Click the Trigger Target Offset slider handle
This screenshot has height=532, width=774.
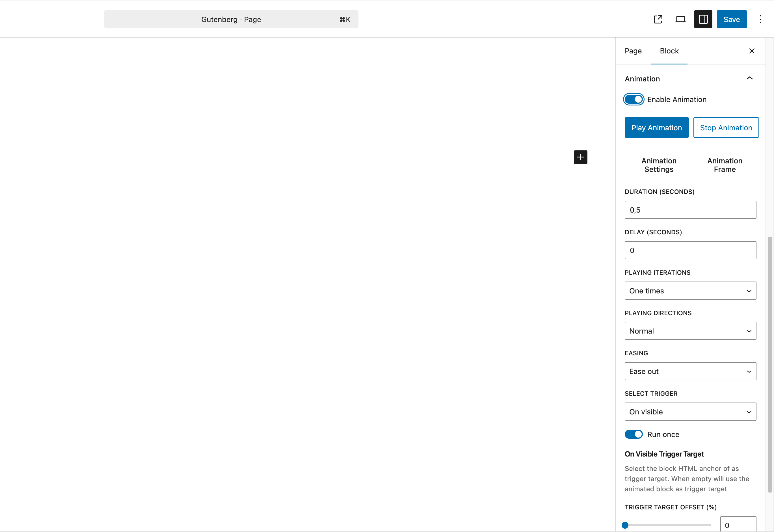pos(625,525)
